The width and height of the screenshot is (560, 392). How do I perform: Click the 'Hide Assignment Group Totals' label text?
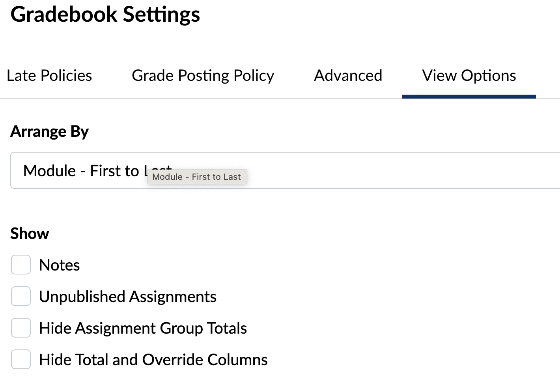[x=143, y=328]
